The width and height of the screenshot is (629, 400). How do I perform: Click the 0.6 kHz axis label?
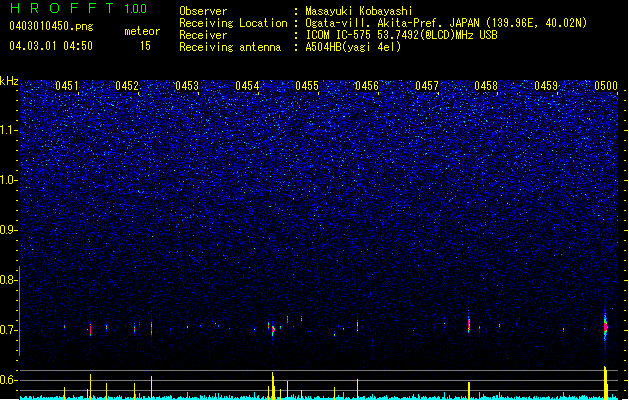tap(9, 380)
